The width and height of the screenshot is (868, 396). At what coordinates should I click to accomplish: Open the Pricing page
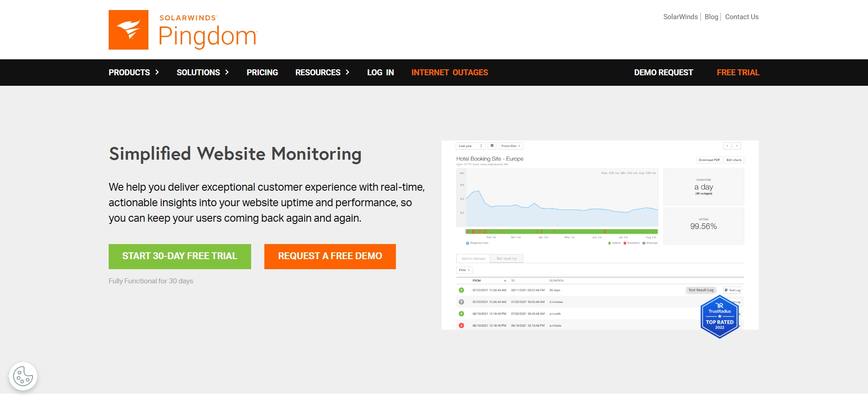point(262,73)
